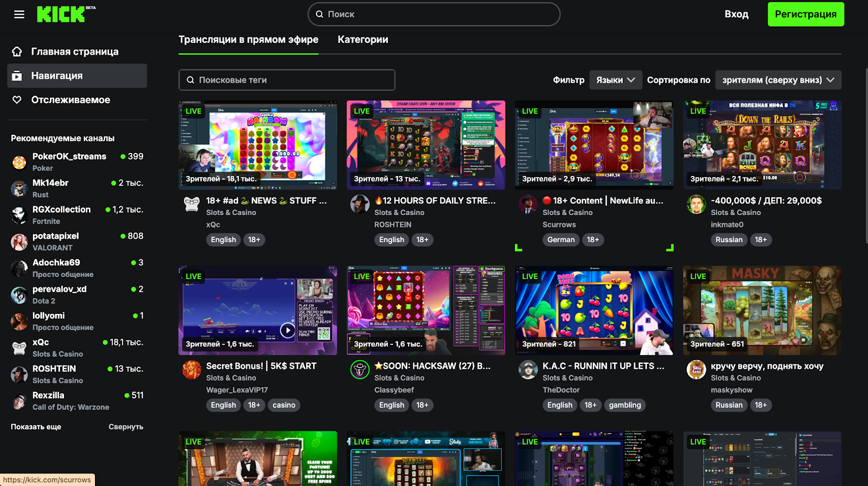Open perevalov_xd channel avatar

pyautogui.click(x=20, y=295)
